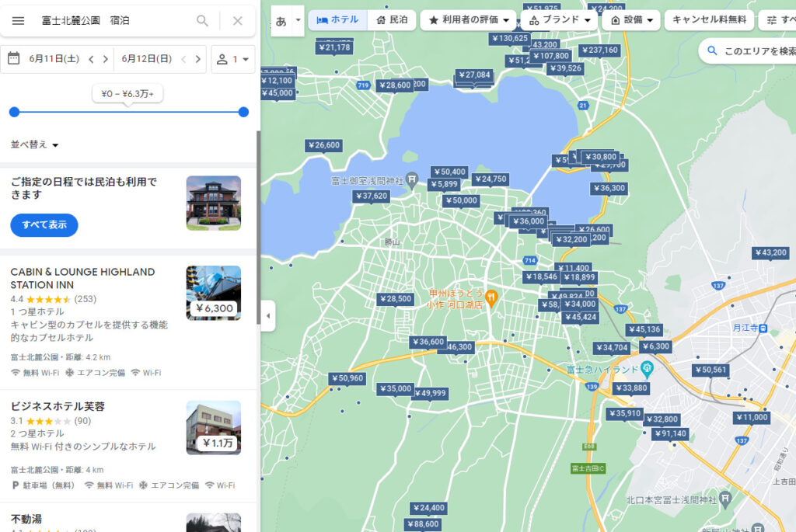This screenshot has height=532, width=796.
Task: Select the ¥130,625 hotel price marker
Action: (510, 39)
